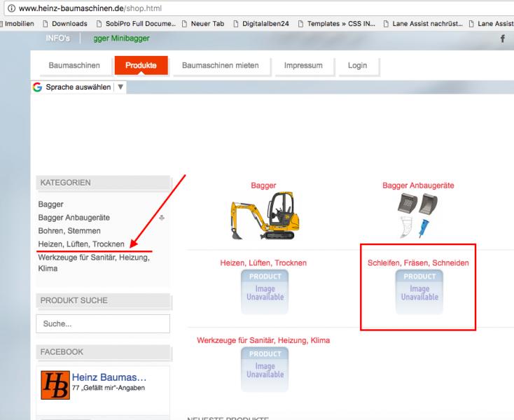Click the Login tab
Image resolution: width=514 pixels, height=420 pixels.
click(357, 66)
